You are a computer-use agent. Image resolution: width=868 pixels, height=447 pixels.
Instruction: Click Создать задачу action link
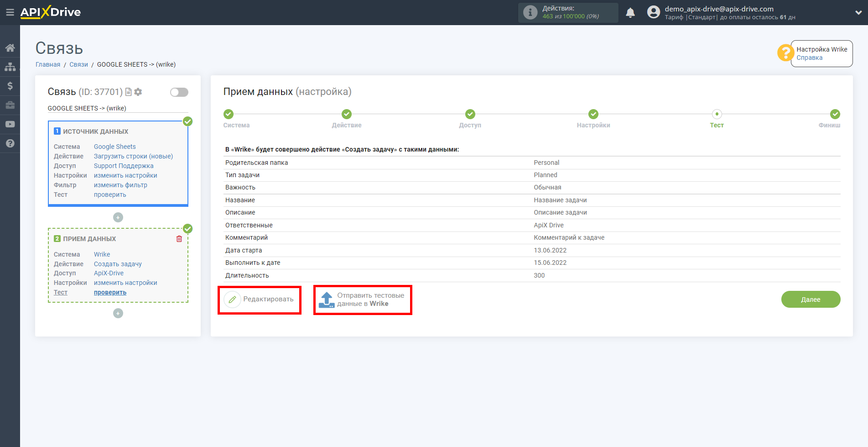[x=118, y=264]
